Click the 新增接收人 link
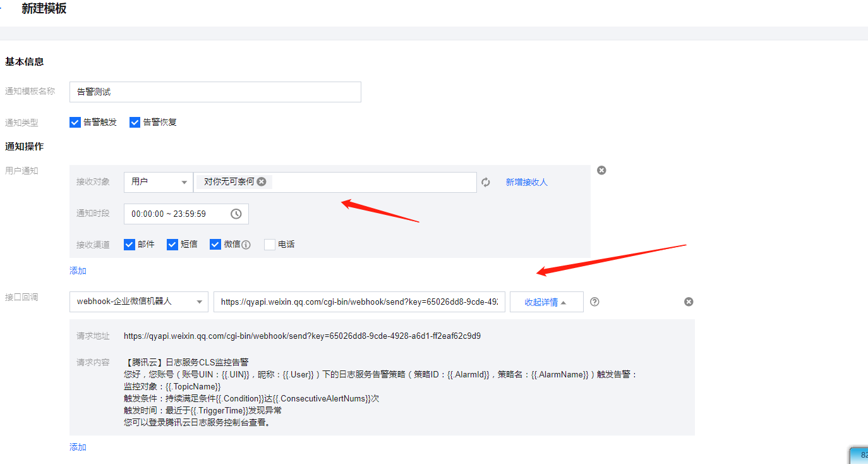 click(526, 182)
